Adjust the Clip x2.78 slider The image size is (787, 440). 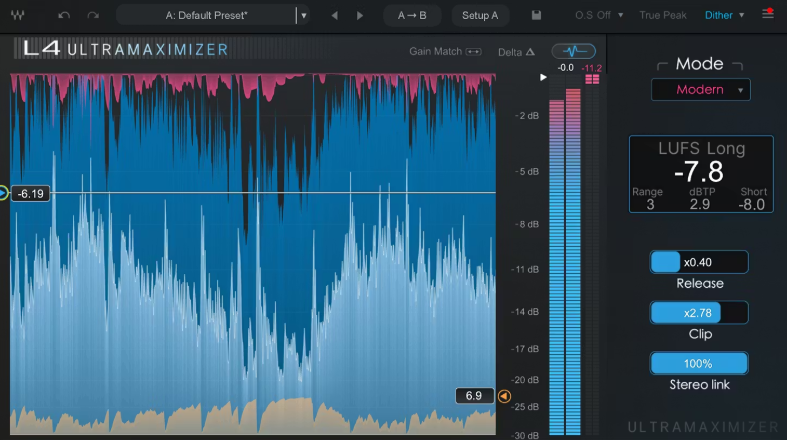coord(699,313)
